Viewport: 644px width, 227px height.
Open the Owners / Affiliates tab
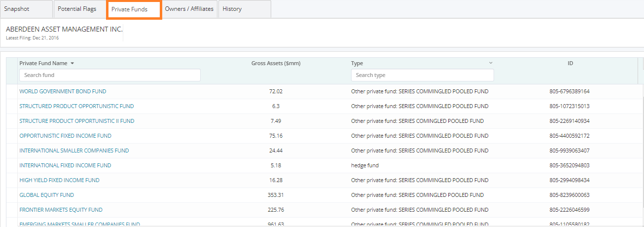click(189, 9)
